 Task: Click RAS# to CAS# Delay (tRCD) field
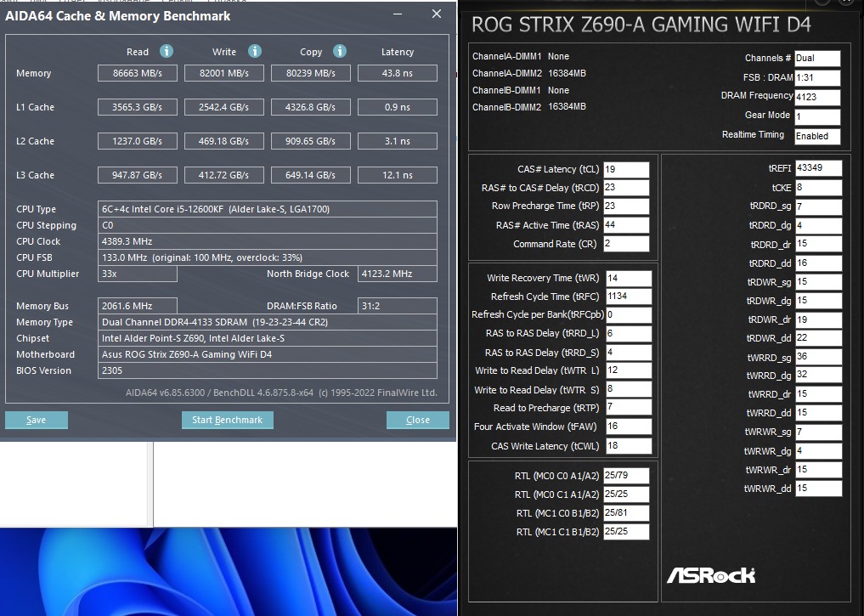626,187
